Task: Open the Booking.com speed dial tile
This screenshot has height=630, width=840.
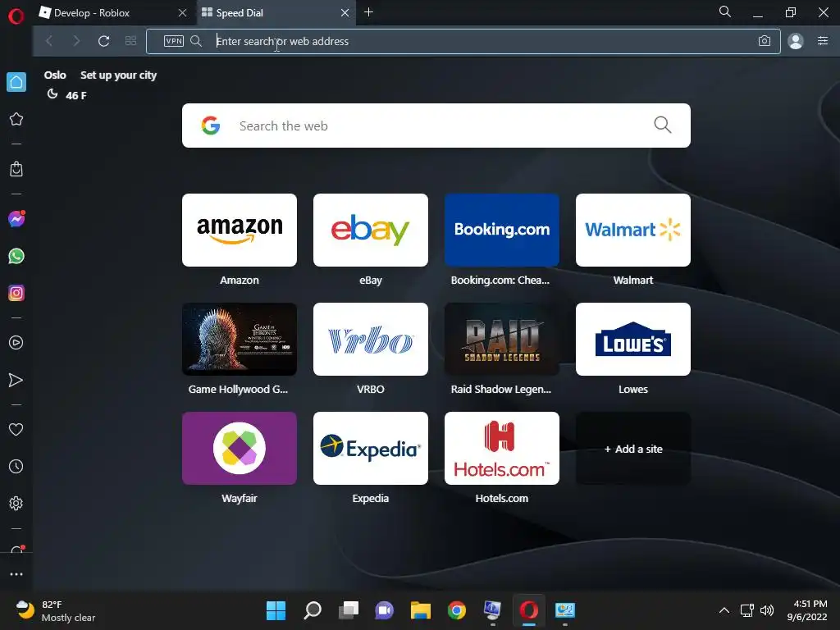Action: pyautogui.click(x=502, y=230)
